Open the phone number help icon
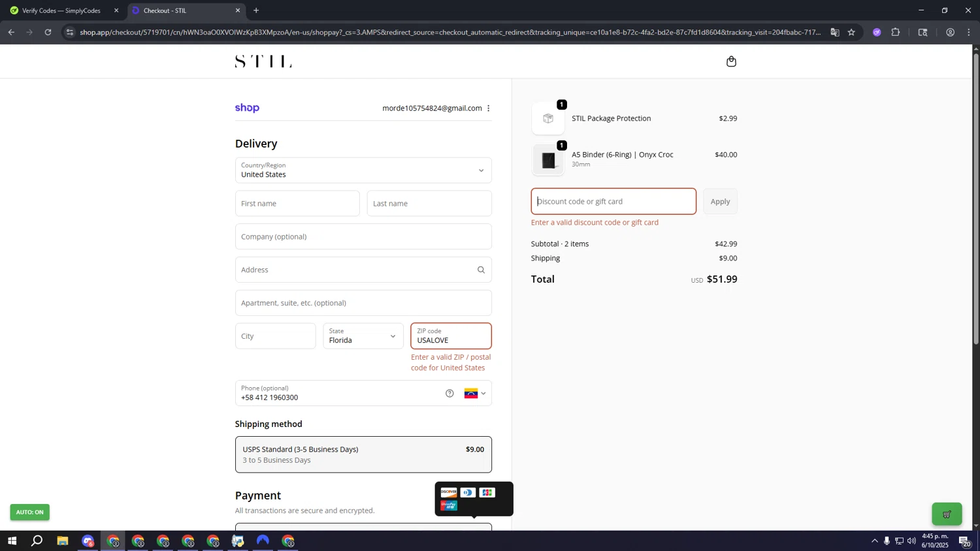 click(x=449, y=393)
